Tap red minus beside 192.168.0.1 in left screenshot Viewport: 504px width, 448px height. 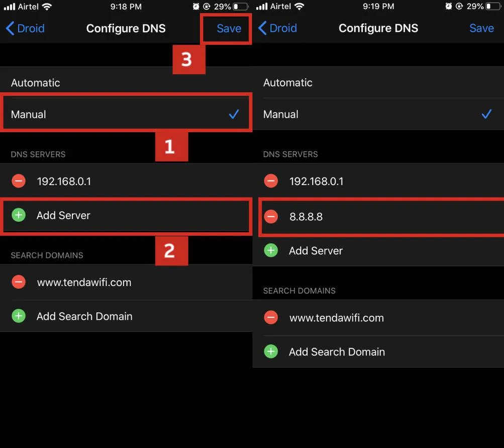[x=19, y=181]
